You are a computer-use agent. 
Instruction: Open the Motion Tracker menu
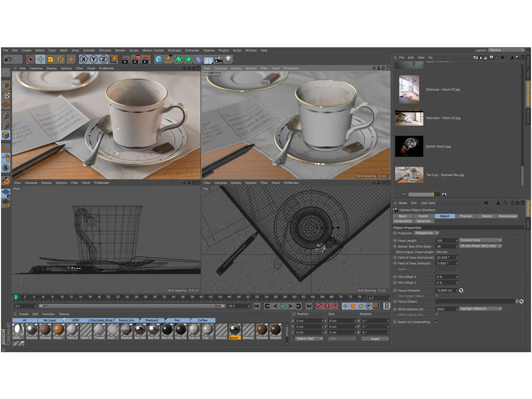point(153,50)
